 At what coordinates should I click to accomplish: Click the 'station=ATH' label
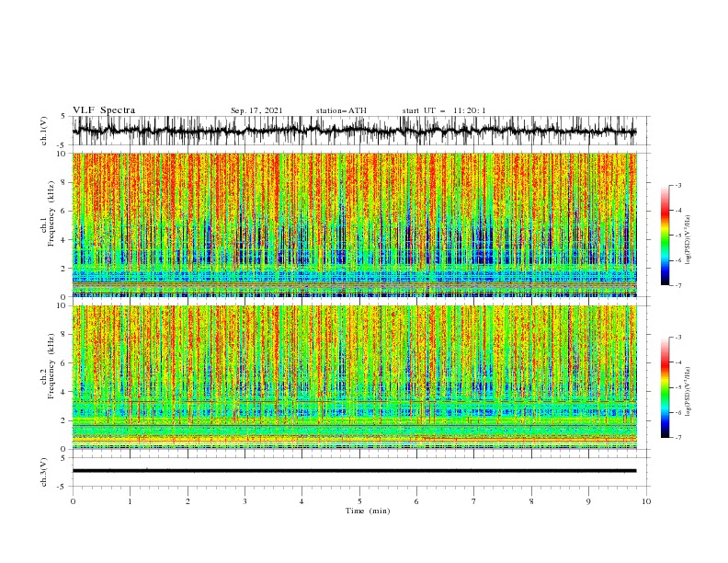(341, 110)
